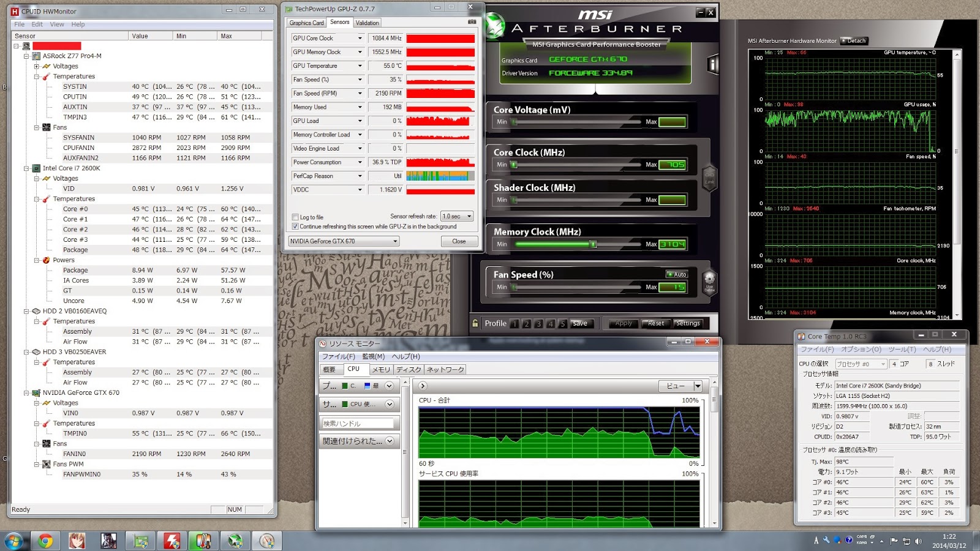Select Afterburner profile slot 3
Screen dimensions: 980x551
coord(539,324)
